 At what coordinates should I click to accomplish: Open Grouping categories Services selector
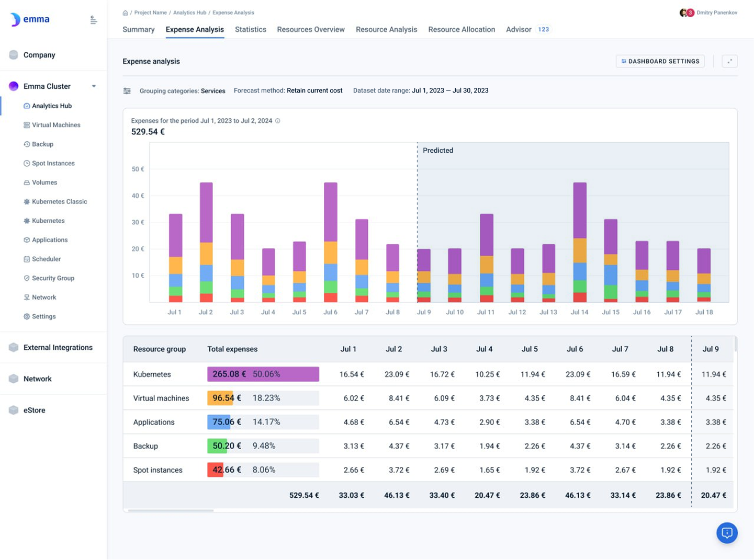point(182,91)
